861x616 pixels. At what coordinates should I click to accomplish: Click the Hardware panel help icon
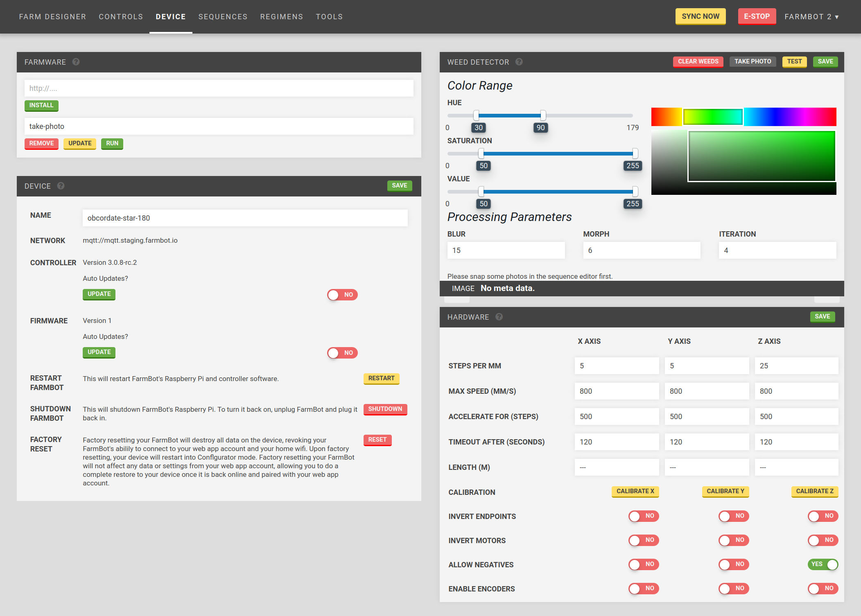tap(499, 317)
